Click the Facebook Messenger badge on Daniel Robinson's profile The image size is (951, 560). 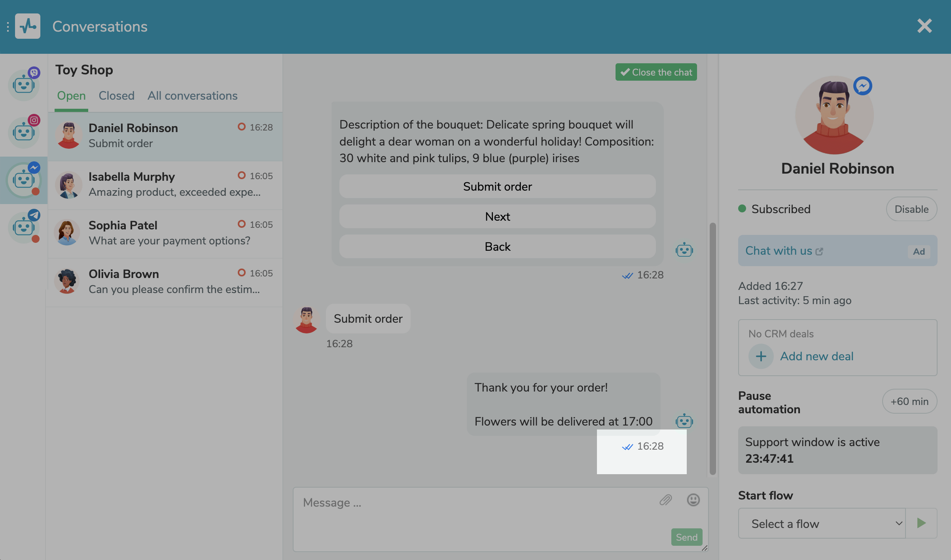863,85
